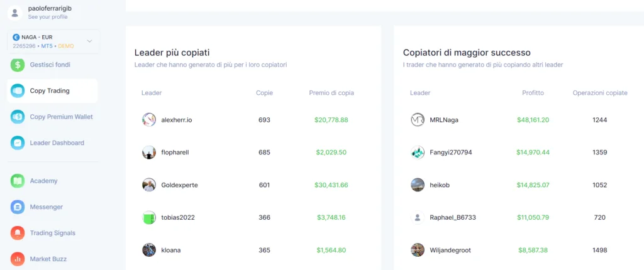Open leader tobias2022 name

coord(178,217)
